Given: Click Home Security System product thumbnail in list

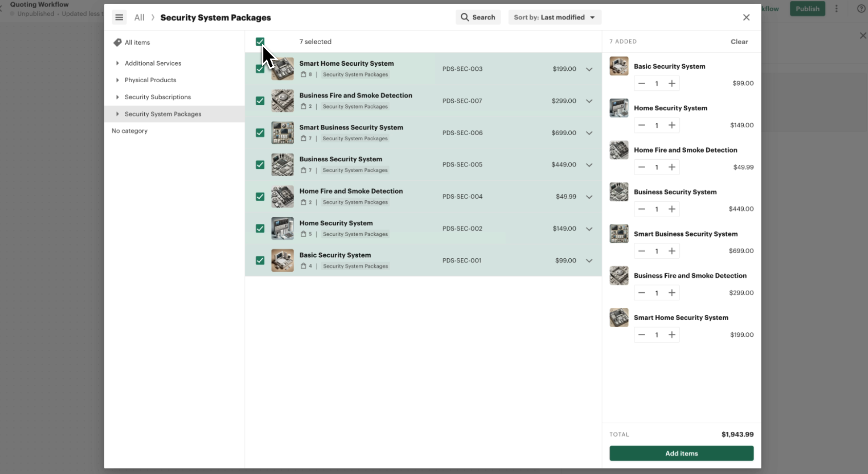Looking at the screenshot, I should point(282,229).
